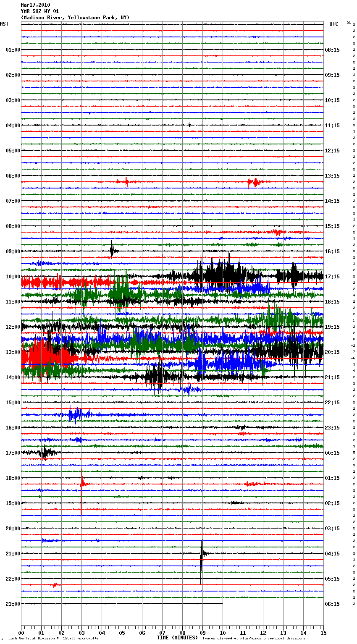Select the 18:00 MST time label
This screenshot has height=644, width=357.
pos(13,478)
